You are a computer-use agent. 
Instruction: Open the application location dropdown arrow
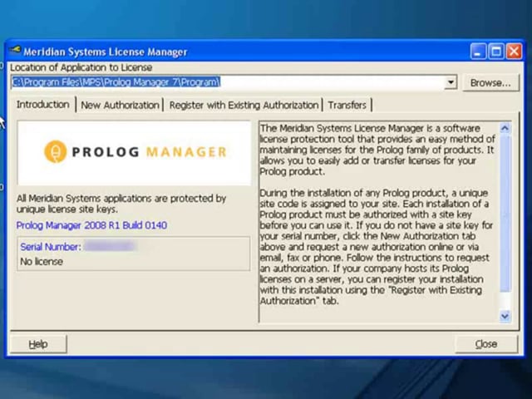point(451,82)
